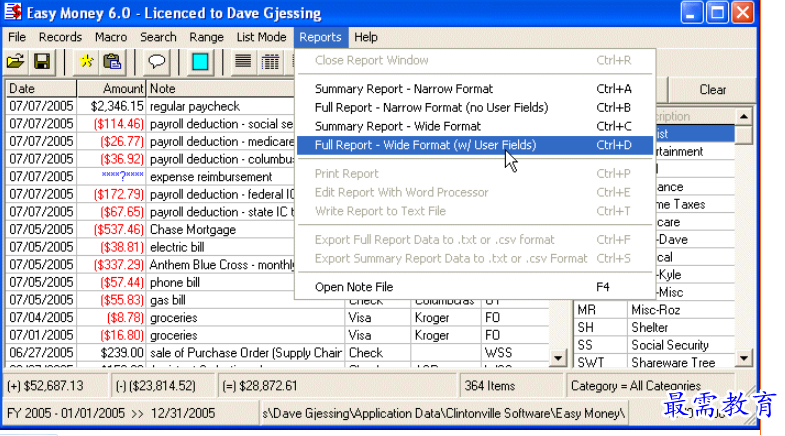Select the regular paycheck row
The height and width of the screenshot is (436, 785).
tap(150, 106)
